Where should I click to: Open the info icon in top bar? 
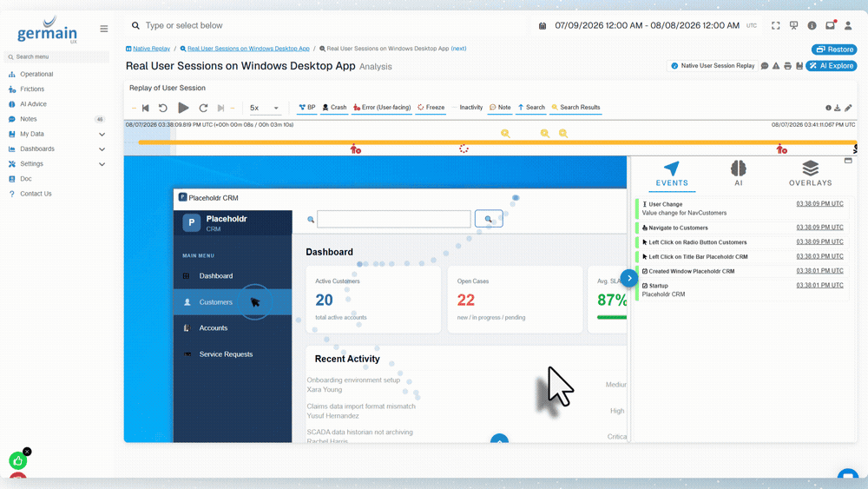point(812,25)
